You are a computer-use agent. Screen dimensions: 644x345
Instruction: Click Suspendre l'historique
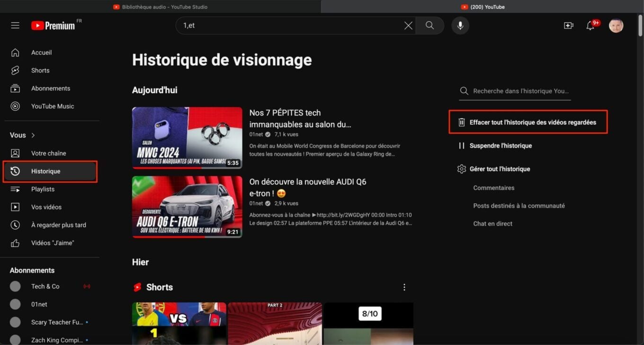tap(501, 146)
